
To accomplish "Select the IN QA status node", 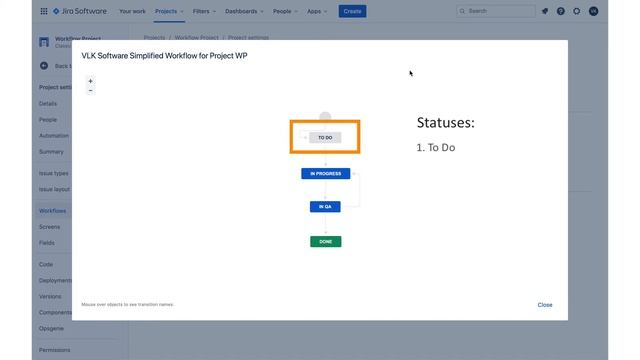I will [325, 207].
